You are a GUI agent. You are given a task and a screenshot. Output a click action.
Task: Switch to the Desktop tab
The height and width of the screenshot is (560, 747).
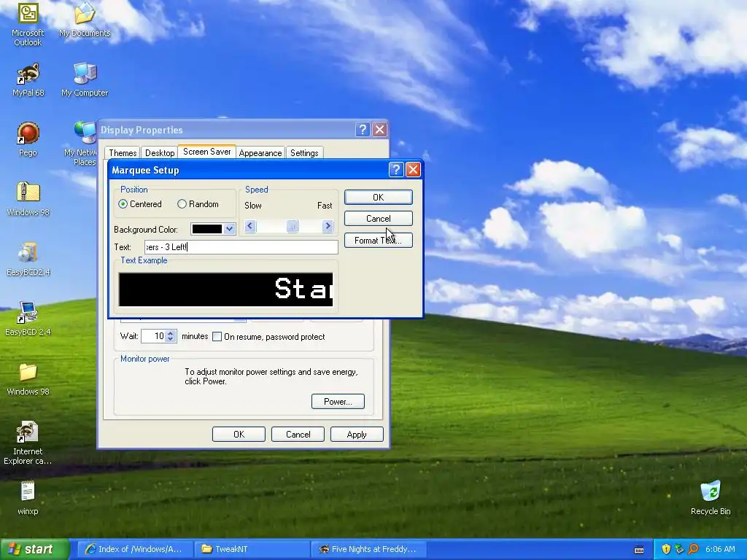(x=160, y=153)
